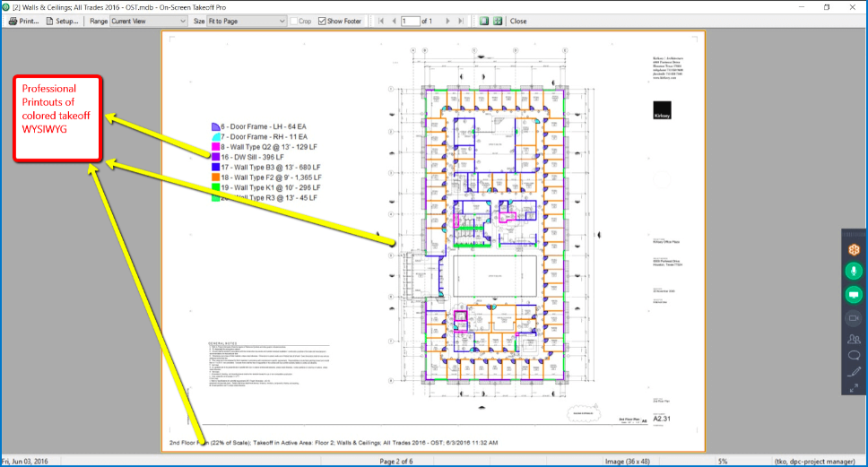868x467 pixels.
Task: Click the 'Image (36 x 48)' status text
Action: pyautogui.click(x=627, y=461)
